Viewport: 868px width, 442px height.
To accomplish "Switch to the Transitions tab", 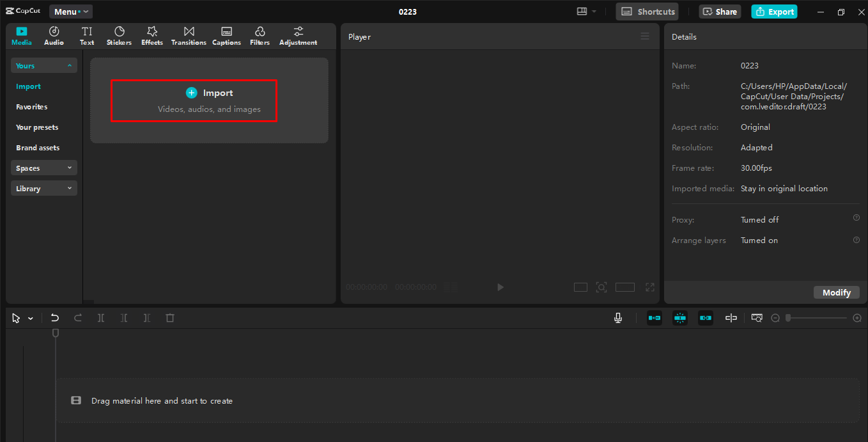I will coord(189,36).
